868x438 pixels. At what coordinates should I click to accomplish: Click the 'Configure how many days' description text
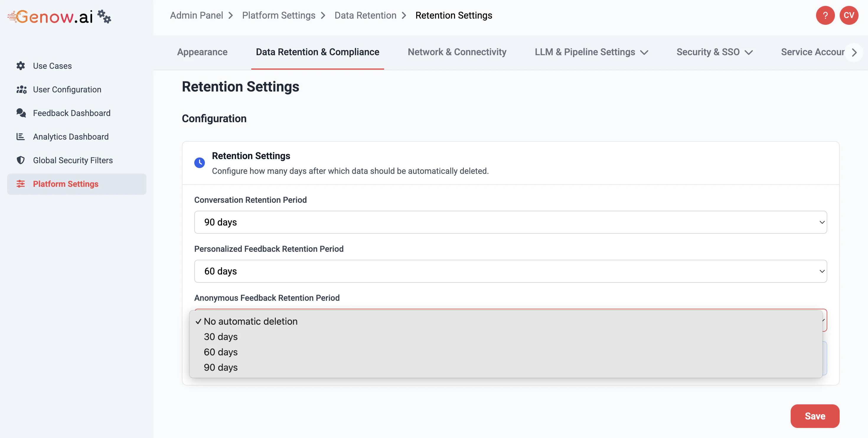click(350, 171)
